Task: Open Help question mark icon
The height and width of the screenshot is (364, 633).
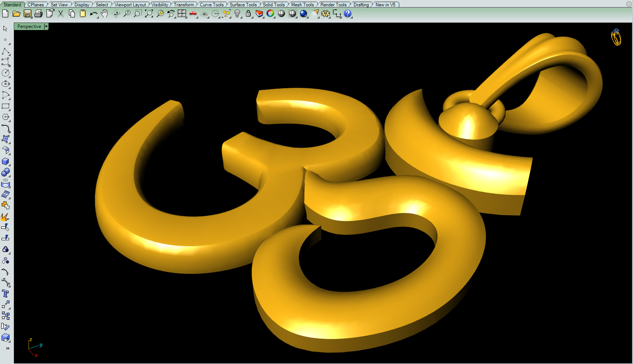Action: coord(348,13)
